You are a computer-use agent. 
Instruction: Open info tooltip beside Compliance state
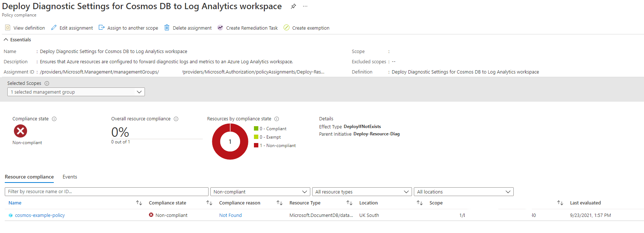point(54,119)
